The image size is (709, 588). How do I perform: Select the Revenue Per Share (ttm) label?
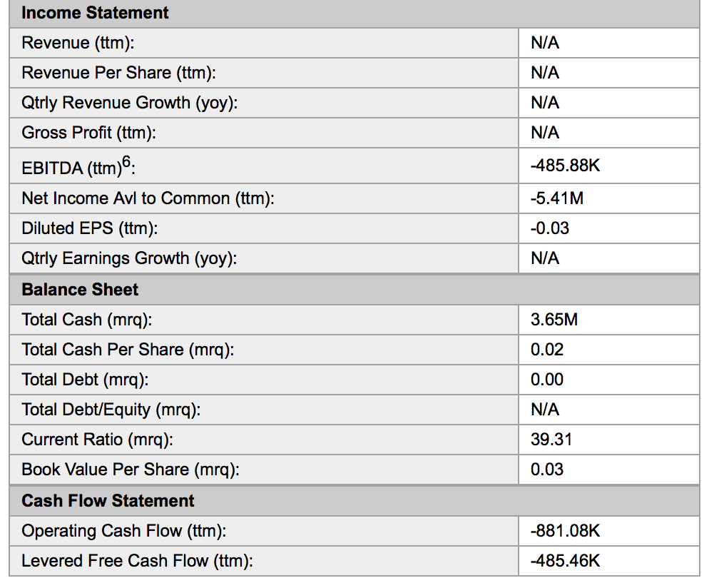118,73
